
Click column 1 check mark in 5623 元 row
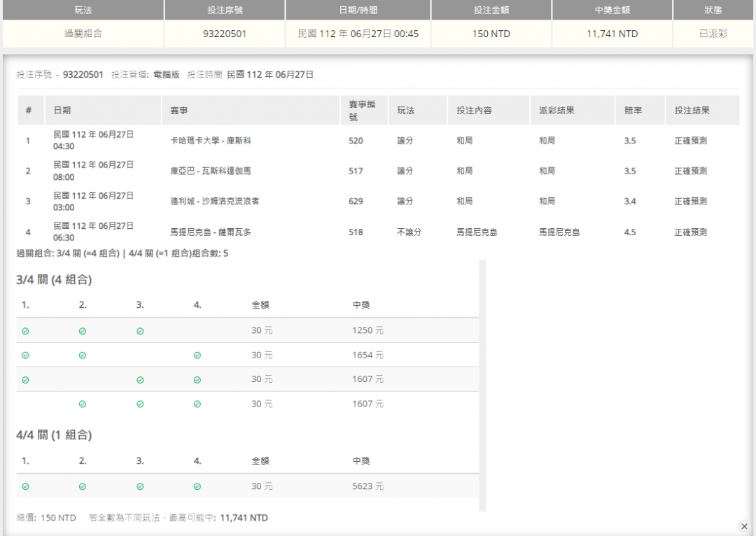click(25, 486)
